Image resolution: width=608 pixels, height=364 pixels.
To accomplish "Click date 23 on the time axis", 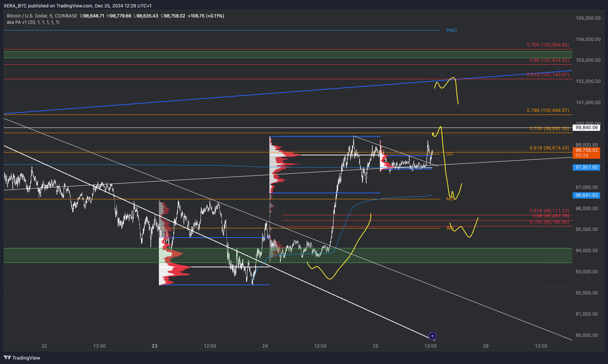I will (x=155, y=346).
